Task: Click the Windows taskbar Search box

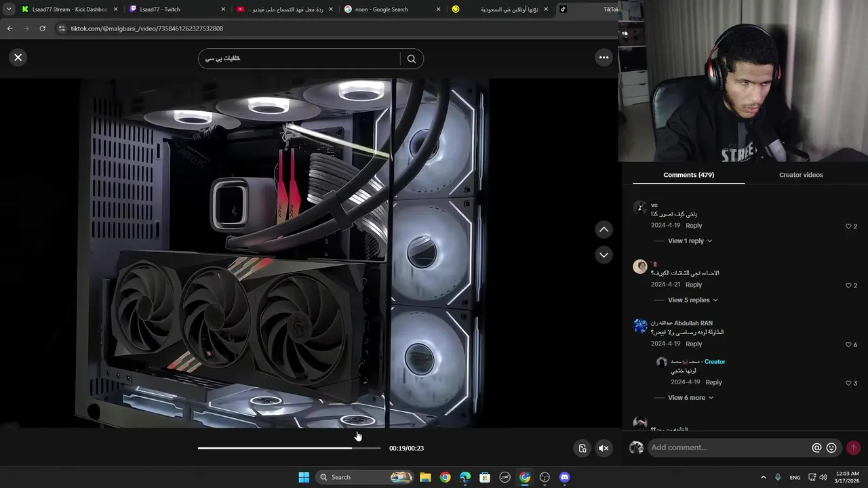Action: (x=366, y=477)
